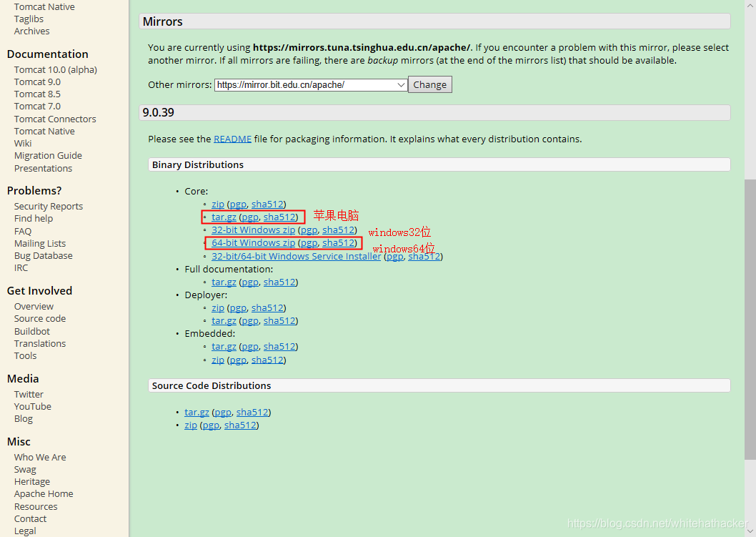The image size is (756, 537).
Task: Download the Embedded tar.gz
Action: point(224,346)
